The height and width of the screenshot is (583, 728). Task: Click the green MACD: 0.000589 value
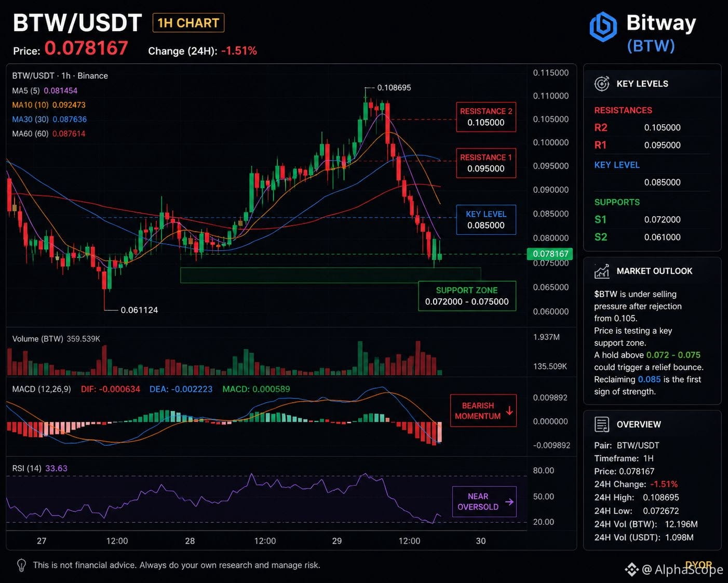(256, 389)
